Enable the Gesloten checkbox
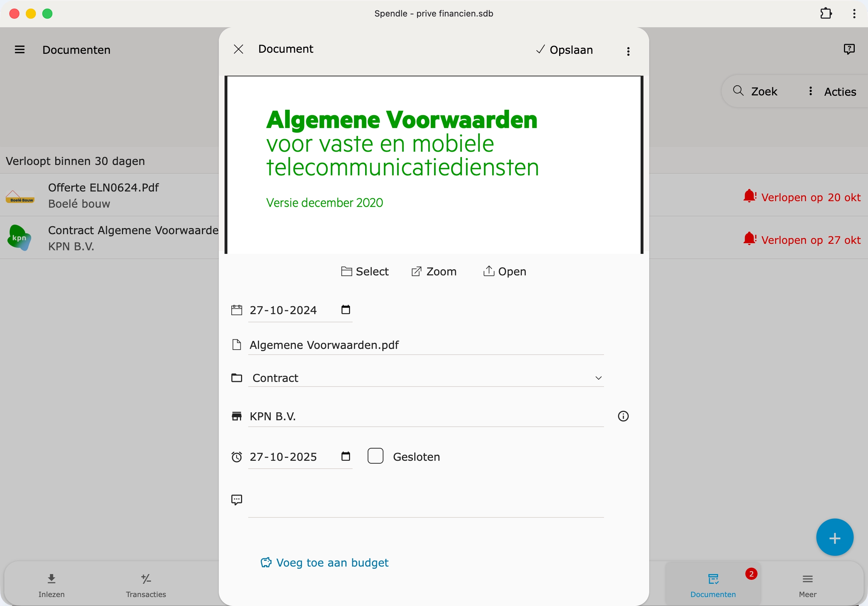Viewport: 868px width, 606px height. click(376, 456)
